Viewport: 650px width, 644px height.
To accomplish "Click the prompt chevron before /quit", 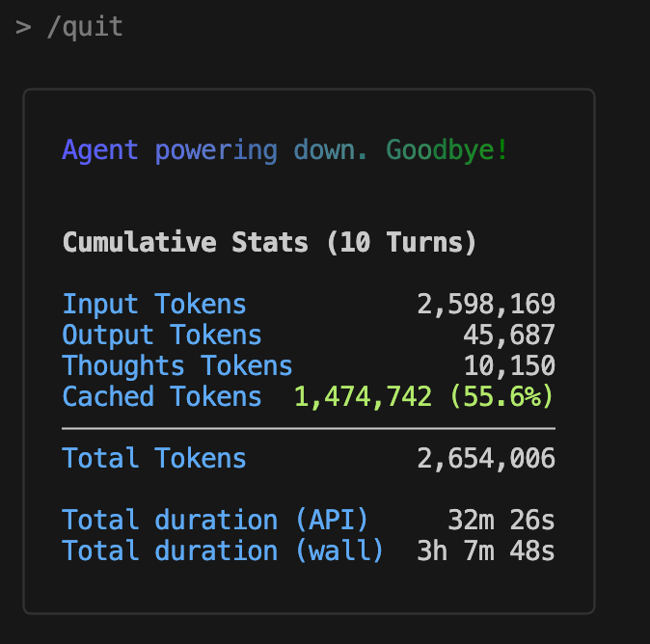I will point(23,28).
